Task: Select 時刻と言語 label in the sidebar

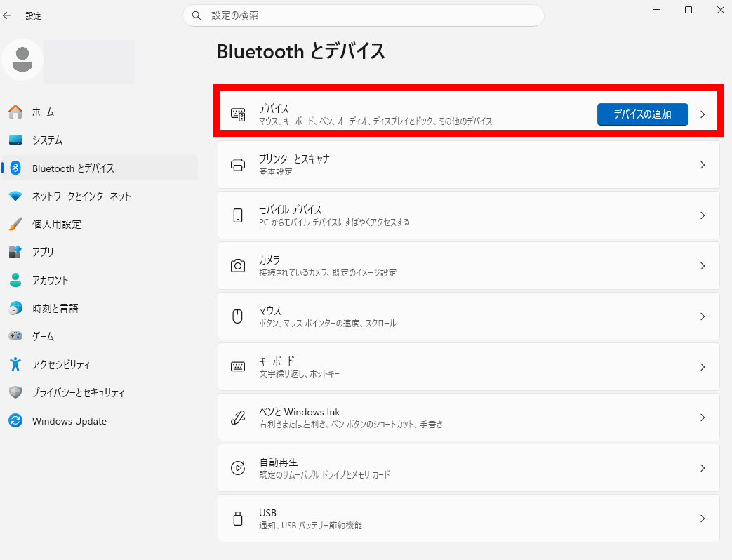Action: point(55,309)
